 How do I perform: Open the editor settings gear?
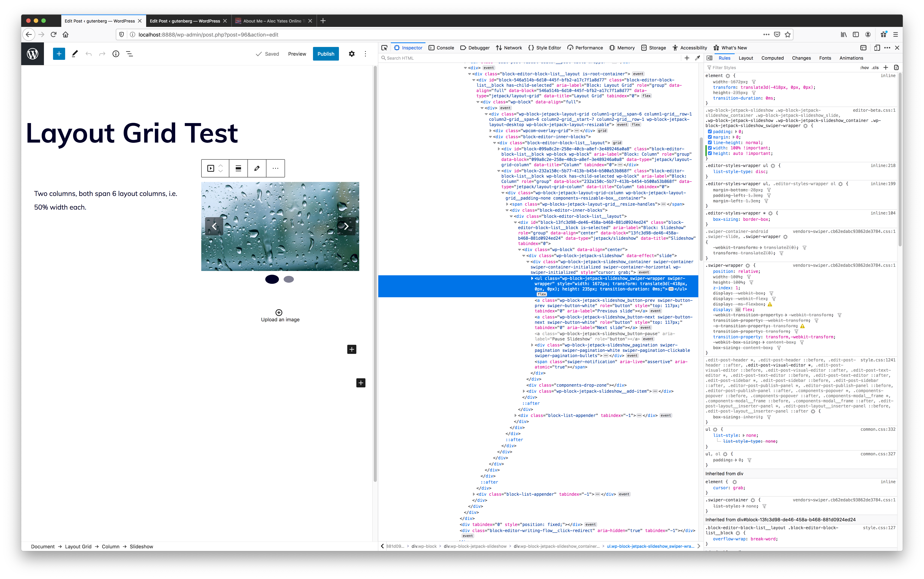coord(352,54)
